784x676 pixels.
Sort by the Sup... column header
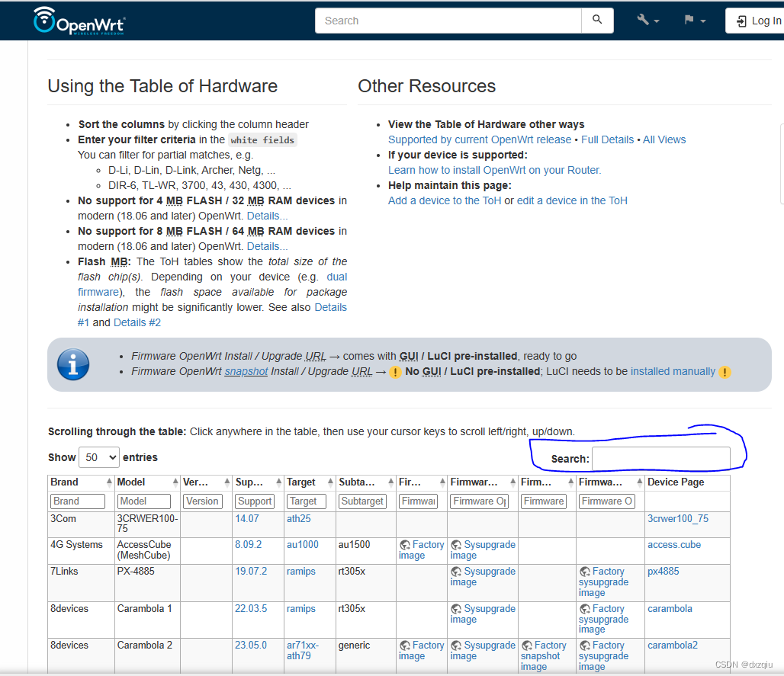[x=258, y=482]
